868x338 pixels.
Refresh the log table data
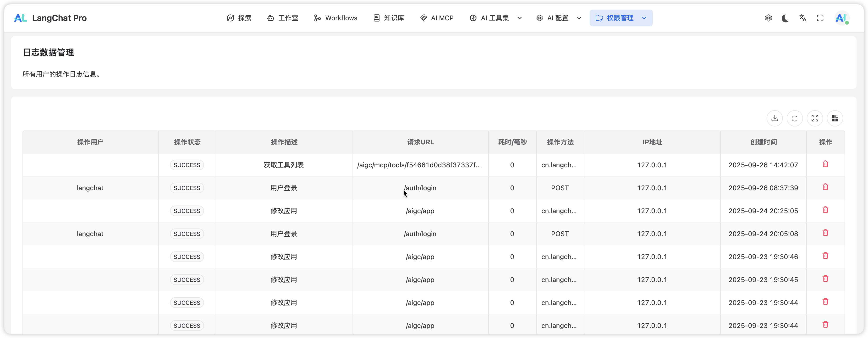coord(794,118)
